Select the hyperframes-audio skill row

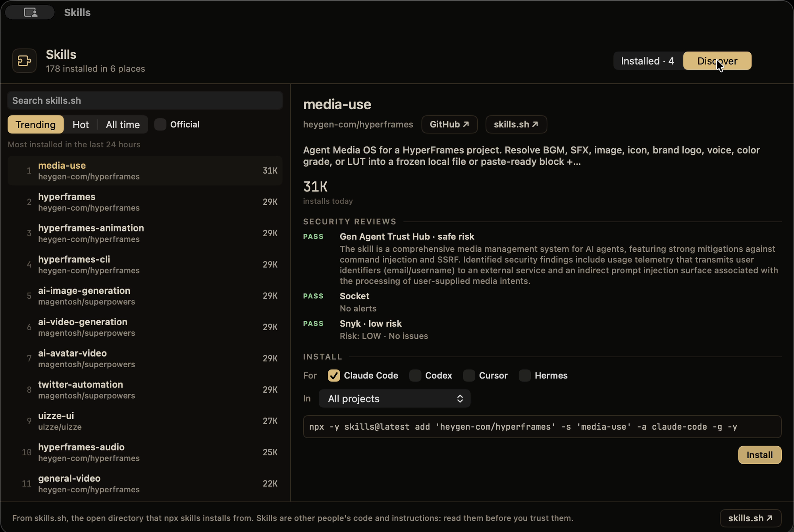click(145, 453)
